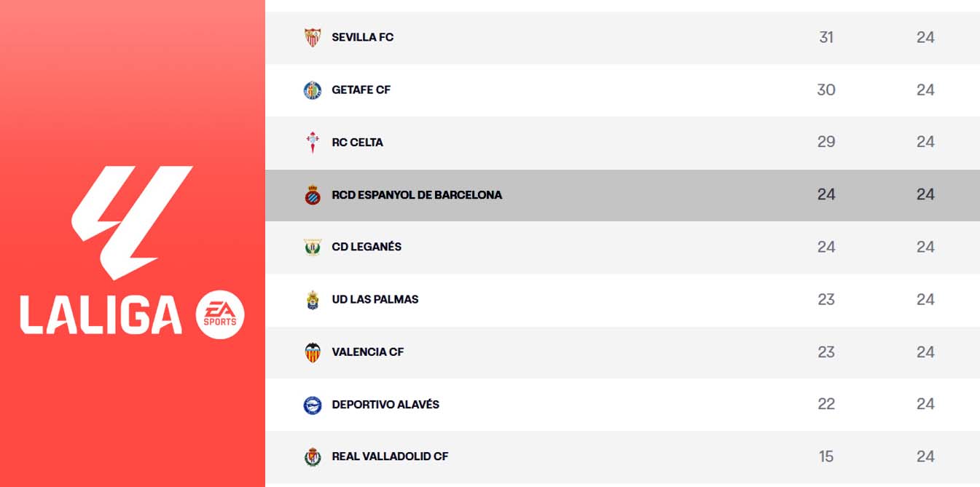Click the RCD Espanyol crest icon
This screenshot has width=980, height=487.
[x=313, y=195]
